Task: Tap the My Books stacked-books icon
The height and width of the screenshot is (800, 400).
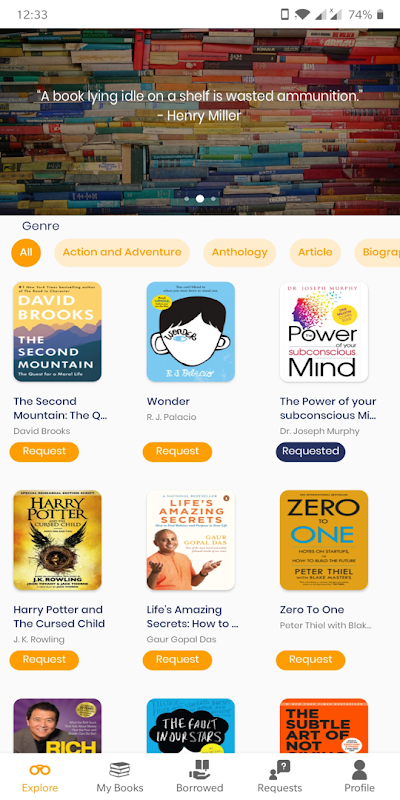Action: tap(119, 769)
